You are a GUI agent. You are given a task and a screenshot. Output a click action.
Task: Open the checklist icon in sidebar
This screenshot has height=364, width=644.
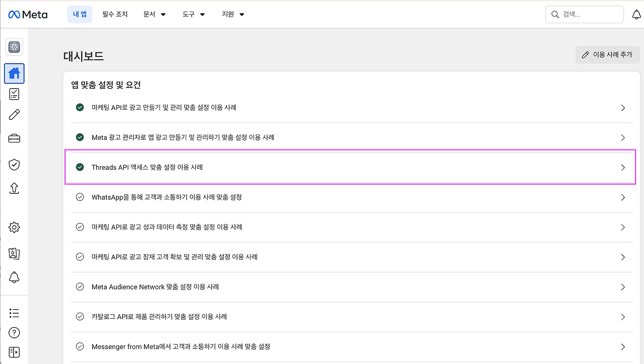(x=14, y=94)
